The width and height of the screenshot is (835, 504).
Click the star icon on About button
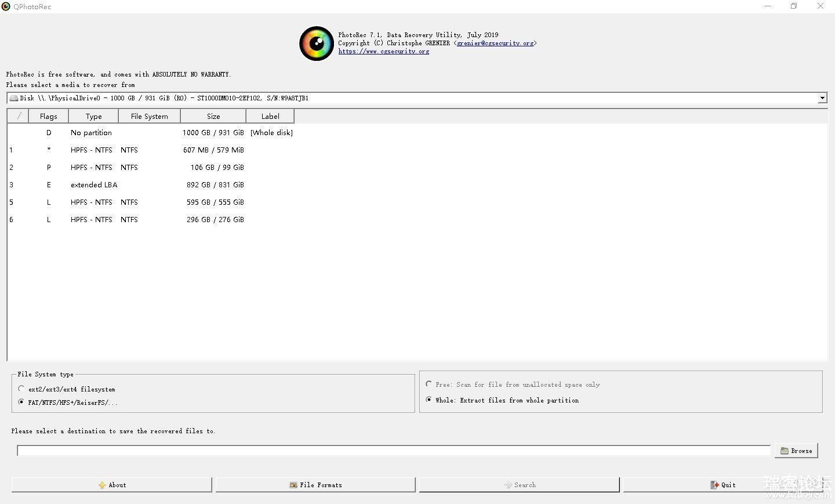pos(102,485)
